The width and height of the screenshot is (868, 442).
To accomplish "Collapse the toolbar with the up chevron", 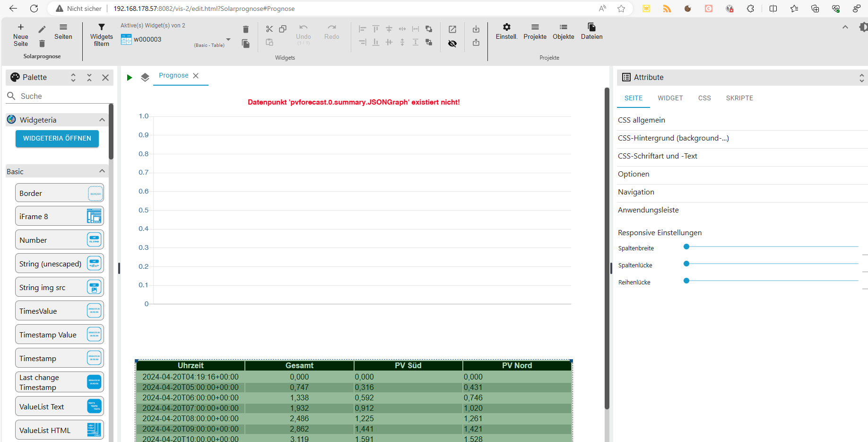I will point(845,27).
